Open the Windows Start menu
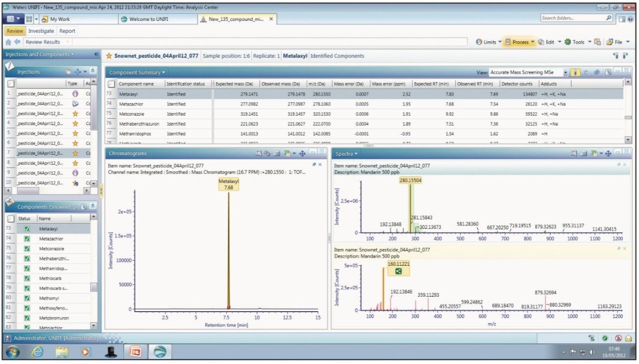639x364 pixels. 13,352
